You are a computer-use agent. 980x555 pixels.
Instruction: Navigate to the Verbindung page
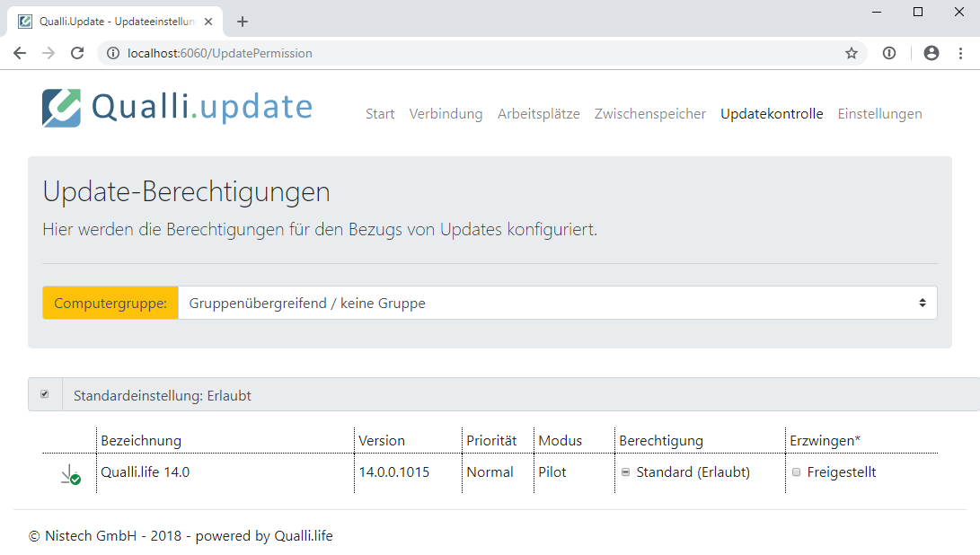pos(446,114)
